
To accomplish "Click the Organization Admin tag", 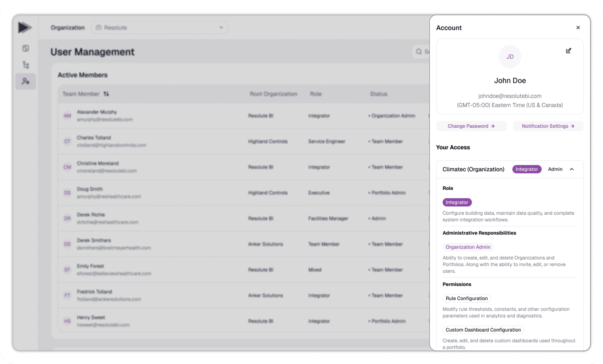I will (x=468, y=247).
